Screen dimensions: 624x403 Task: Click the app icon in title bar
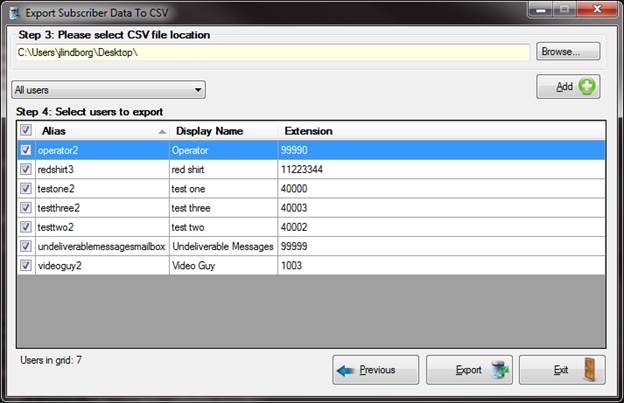tap(14, 13)
